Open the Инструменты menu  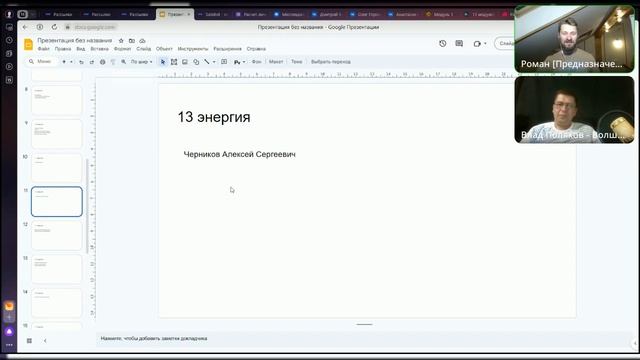coord(193,49)
